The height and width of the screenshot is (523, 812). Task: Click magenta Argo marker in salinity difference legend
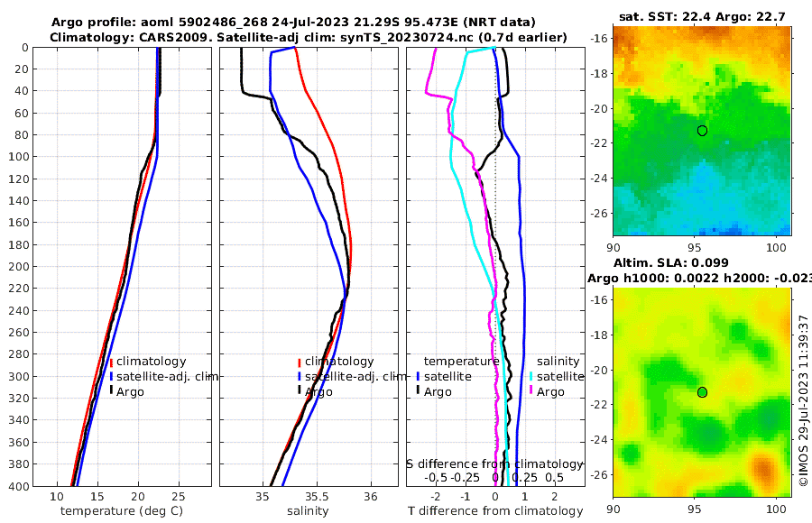click(531, 390)
